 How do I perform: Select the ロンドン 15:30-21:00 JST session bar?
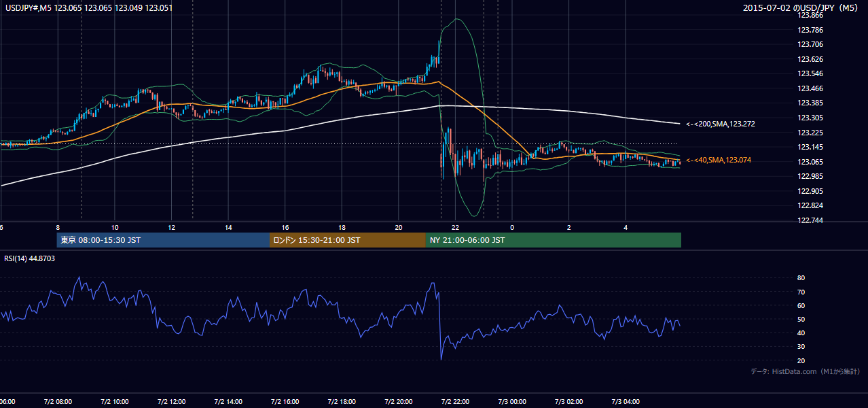348,240
